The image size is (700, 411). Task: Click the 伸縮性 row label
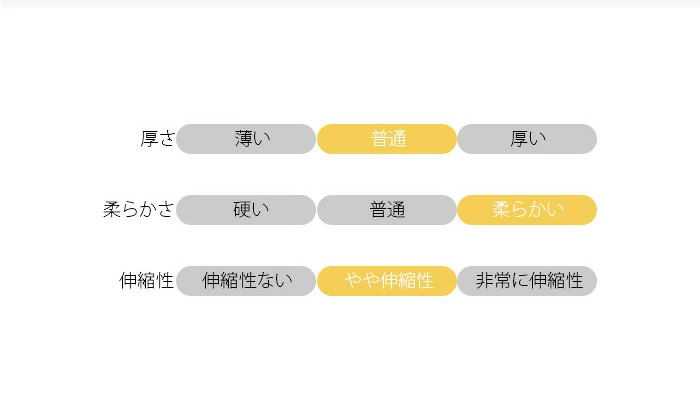coord(147,281)
